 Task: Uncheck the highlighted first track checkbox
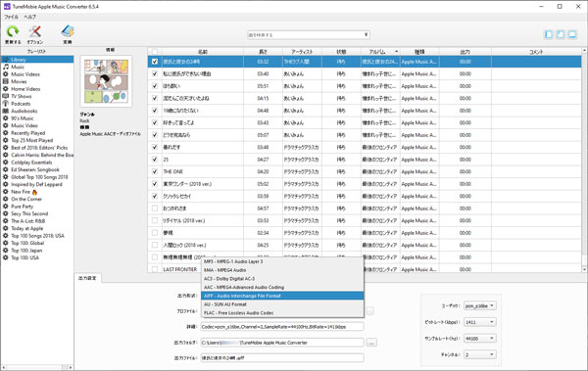(155, 62)
